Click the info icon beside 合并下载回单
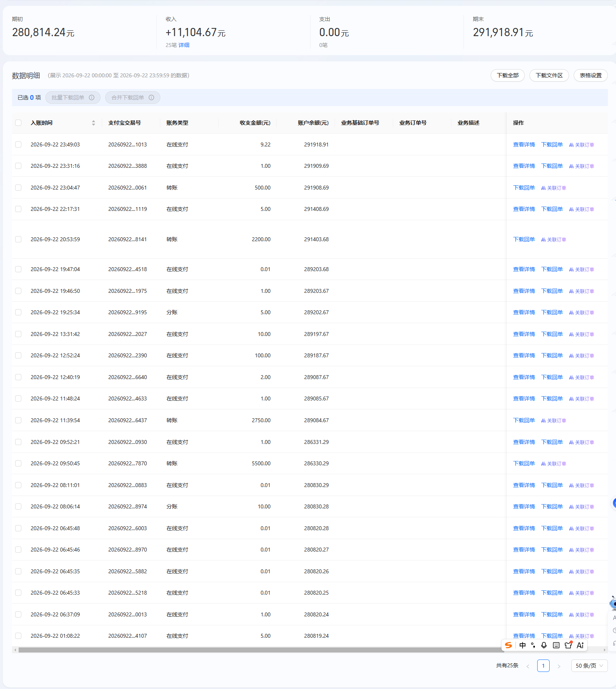Image resolution: width=616 pixels, height=689 pixels. coord(151,97)
